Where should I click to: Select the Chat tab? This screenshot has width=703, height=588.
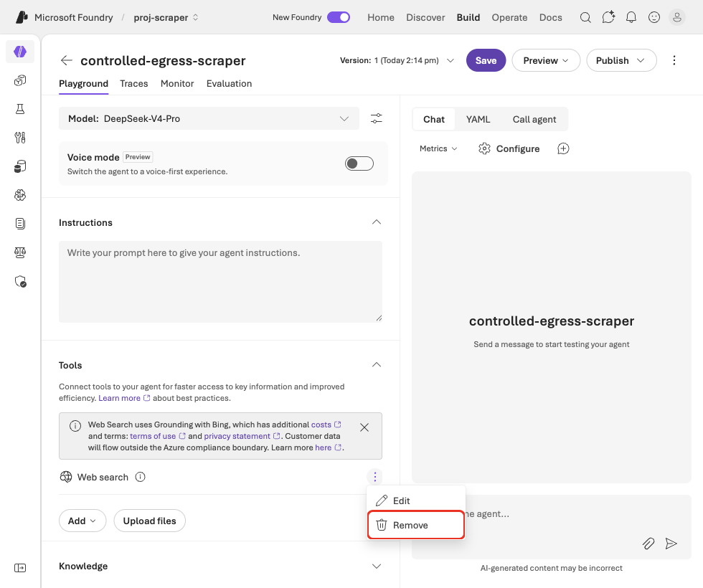pos(434,119)
